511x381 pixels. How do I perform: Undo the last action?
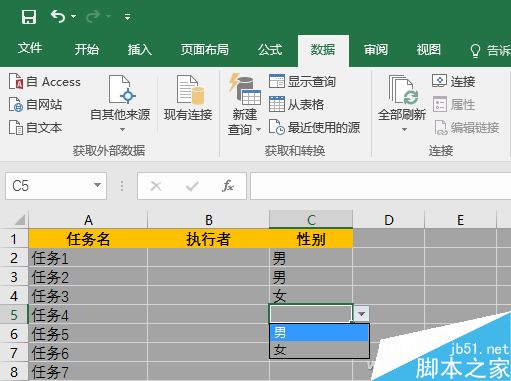click(58, 16)
